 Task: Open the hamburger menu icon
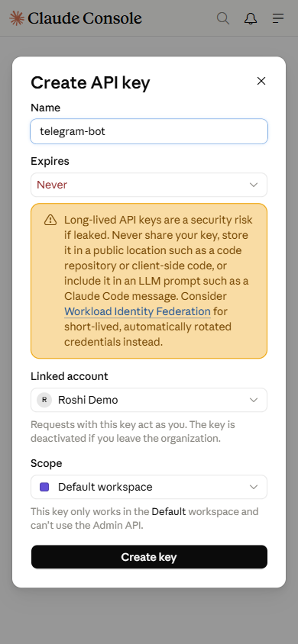[278, 18]
